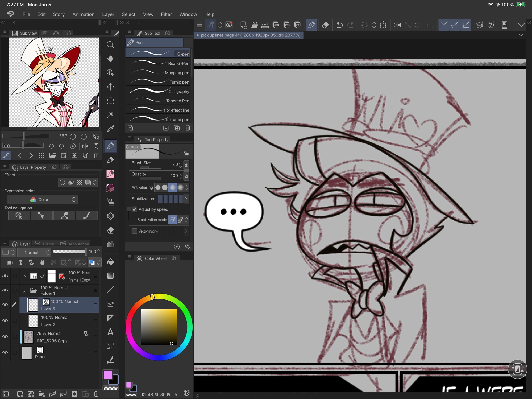
Task: Open the Filter menu
Action: [166, 14]
